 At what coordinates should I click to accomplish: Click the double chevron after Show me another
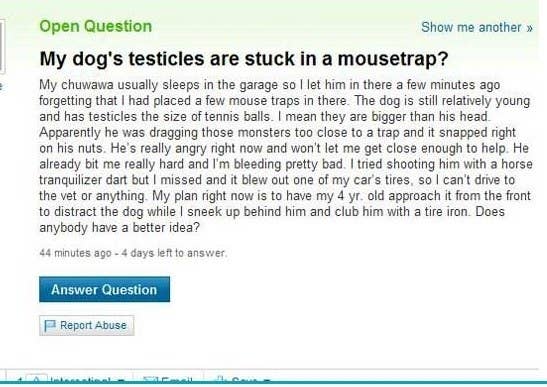point(530,28)
